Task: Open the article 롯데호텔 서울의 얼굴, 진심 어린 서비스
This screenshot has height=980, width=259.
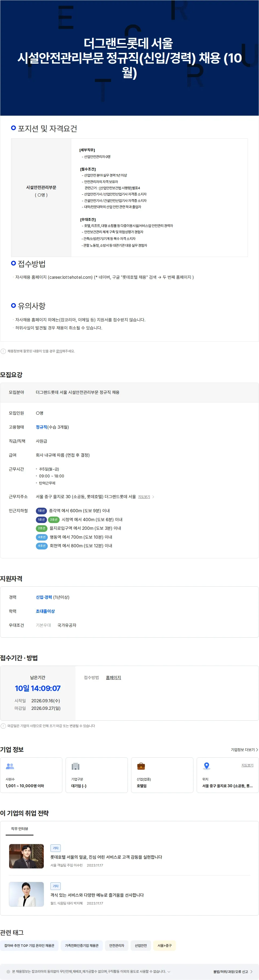Action: coord(106,857)
